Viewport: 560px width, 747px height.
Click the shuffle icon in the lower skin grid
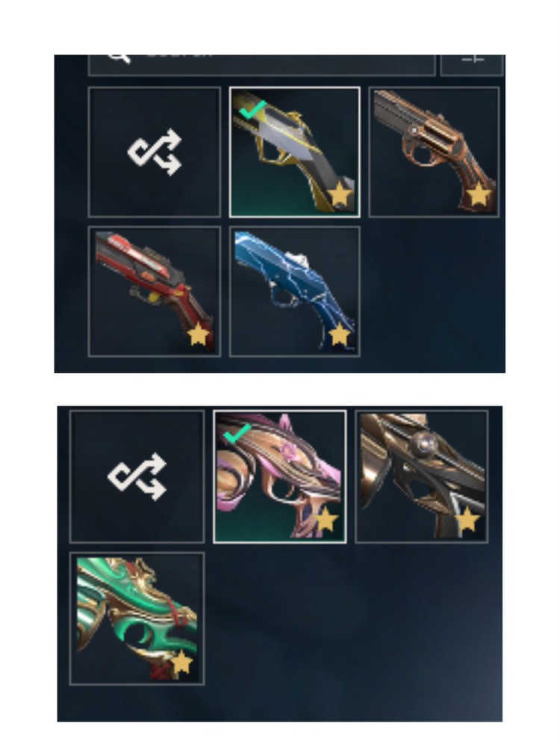pyautogui.click(x=137, y=477)
